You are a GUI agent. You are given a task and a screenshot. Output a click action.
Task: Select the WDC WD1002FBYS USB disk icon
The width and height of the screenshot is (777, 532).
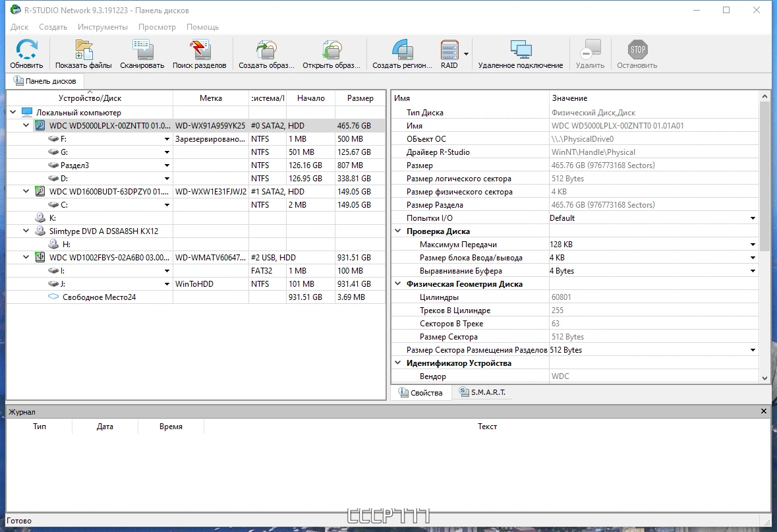tap(40, 257)
